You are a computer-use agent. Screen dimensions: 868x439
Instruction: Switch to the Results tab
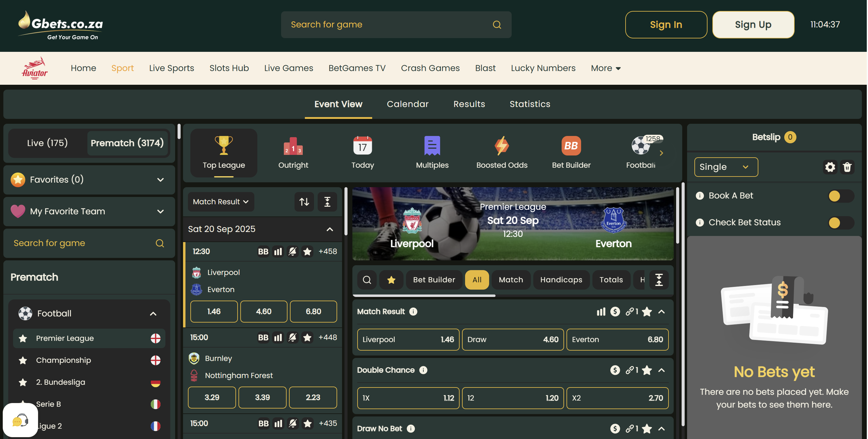(469, 104)
